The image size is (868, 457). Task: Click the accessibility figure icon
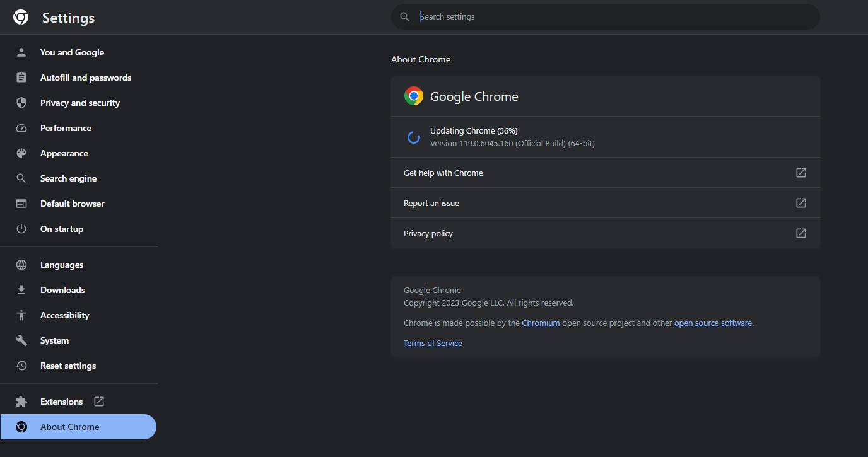21,315
